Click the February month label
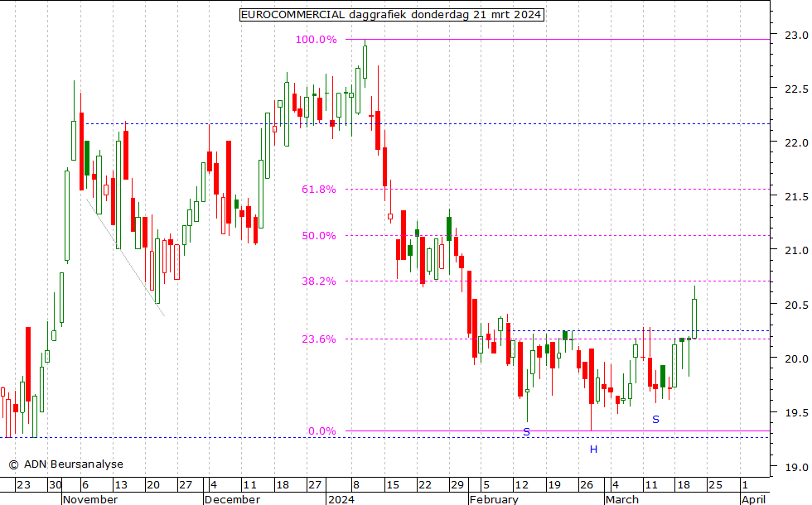812x505 pixels. tap(494, 499)
